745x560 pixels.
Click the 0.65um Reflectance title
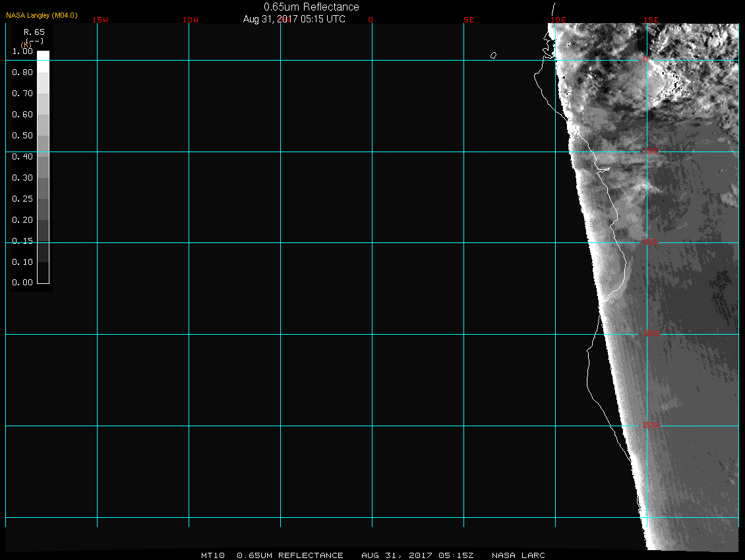coord(311,7)
